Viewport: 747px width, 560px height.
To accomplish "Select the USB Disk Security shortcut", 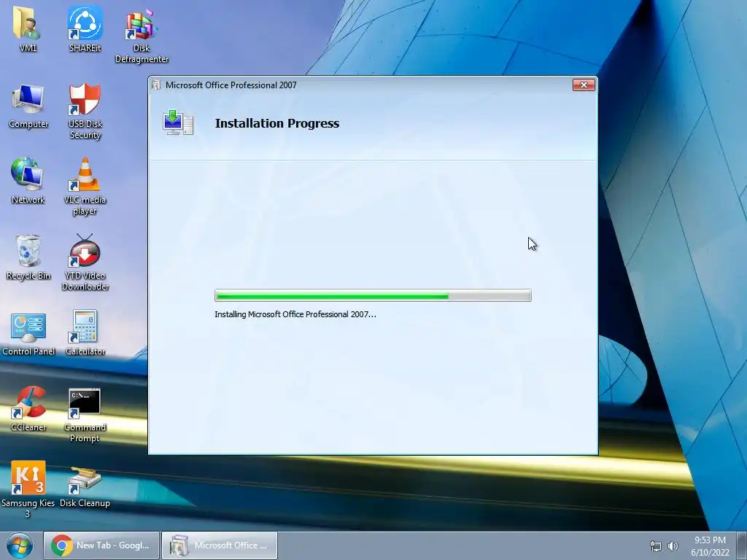I will tap(85, 112).
